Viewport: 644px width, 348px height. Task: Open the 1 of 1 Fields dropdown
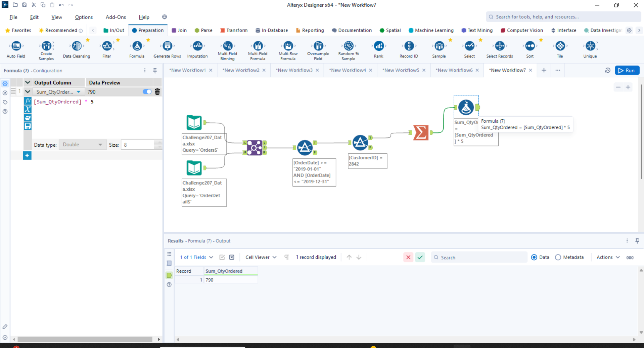(x=196, y=257)
